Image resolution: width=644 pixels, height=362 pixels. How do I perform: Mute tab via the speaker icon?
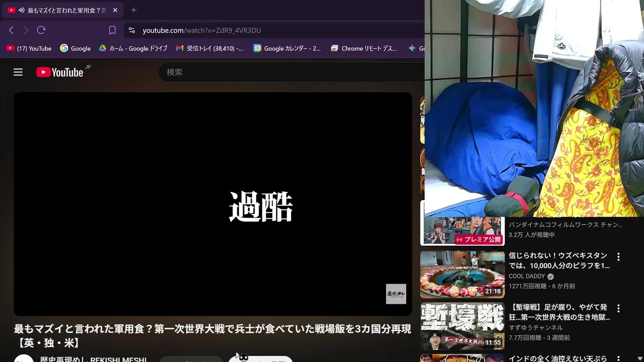pyautogui.click(x=22, y=10)
